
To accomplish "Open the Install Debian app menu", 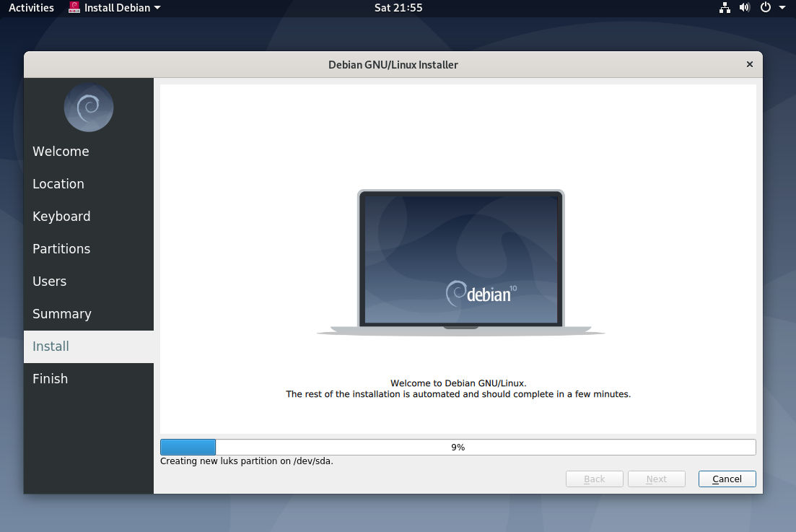I will click(x=115, y=8).
